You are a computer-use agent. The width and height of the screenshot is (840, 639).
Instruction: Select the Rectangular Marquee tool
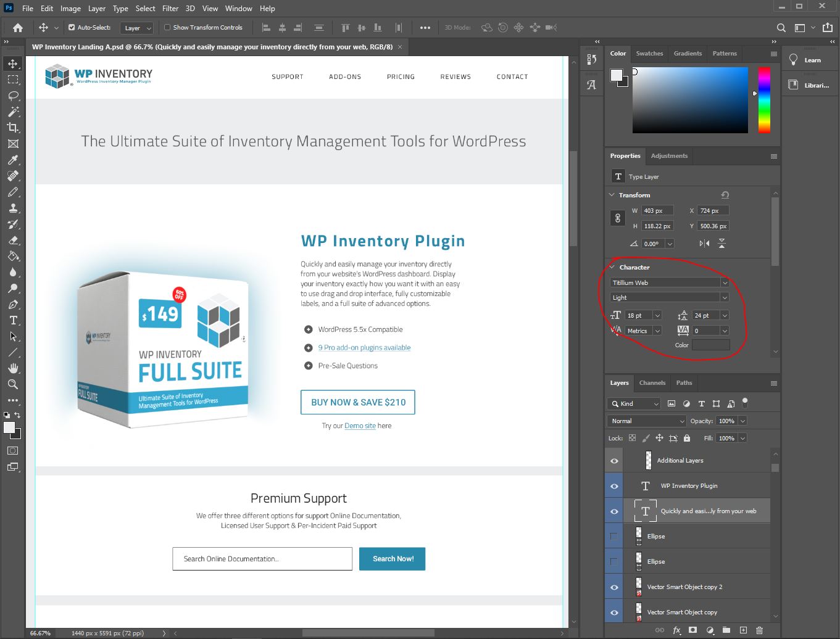[x=12, y=80]
